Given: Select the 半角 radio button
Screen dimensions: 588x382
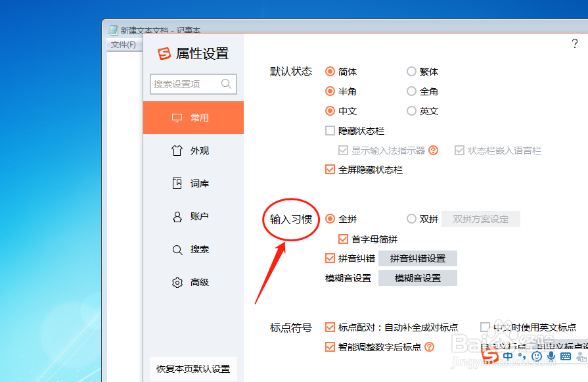Looking at the screenshot, I should (330, 91).
